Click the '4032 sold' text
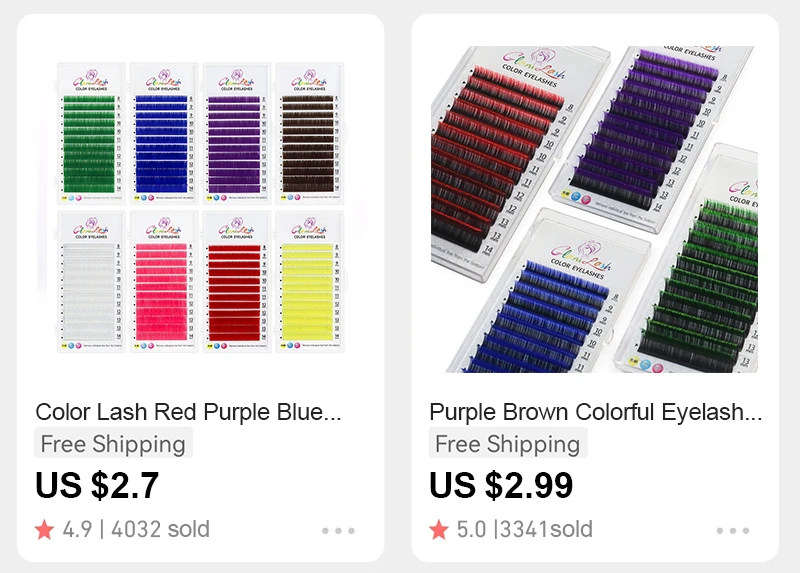The height and width of the screenshot is (573, 800). click(x=160, y=529)
